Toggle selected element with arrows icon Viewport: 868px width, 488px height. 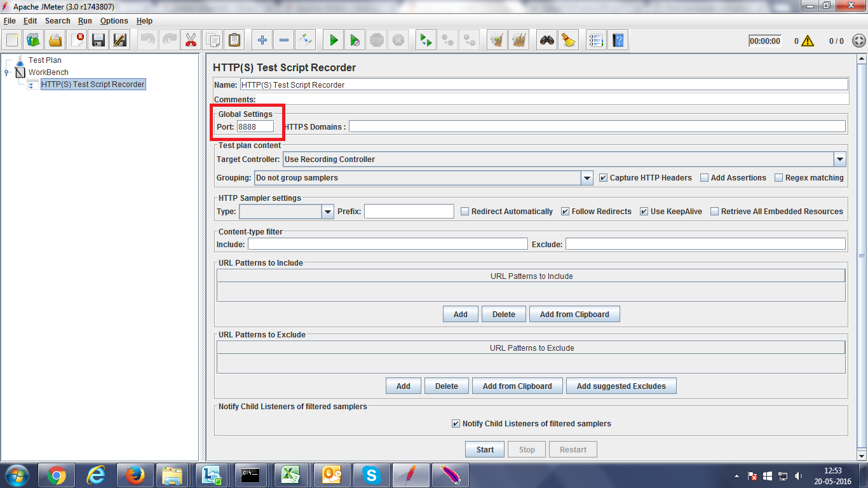305,41
